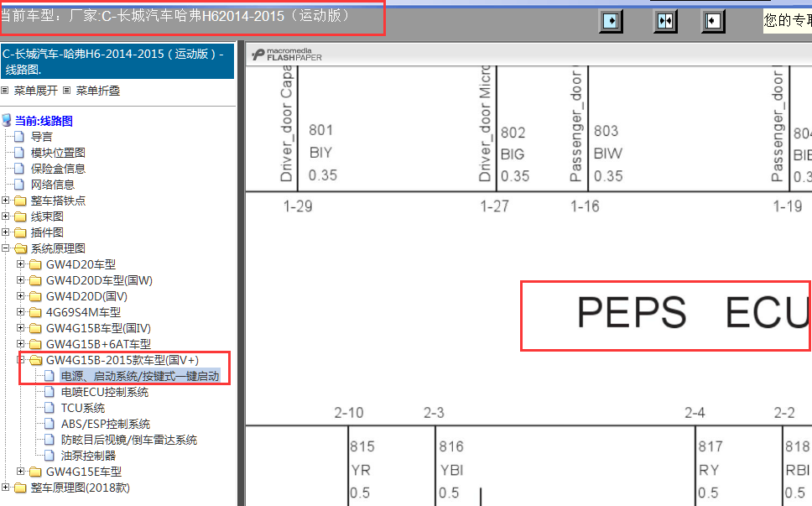The image size is (812, 506).
Task: Click 菜单折叠 to collapse all menus
Action: 98,91
